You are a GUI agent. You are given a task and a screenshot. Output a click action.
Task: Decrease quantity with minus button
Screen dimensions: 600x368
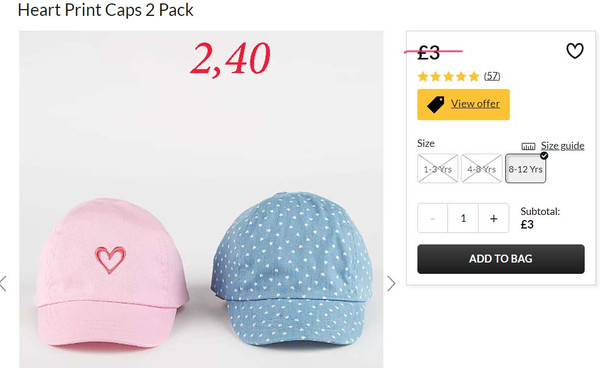(432, 218)
